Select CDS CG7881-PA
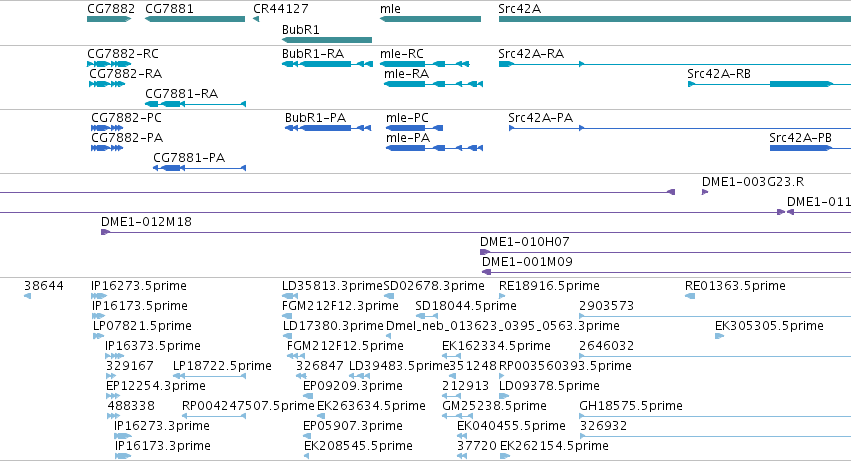Screen dimensions: 851x461 200,168
